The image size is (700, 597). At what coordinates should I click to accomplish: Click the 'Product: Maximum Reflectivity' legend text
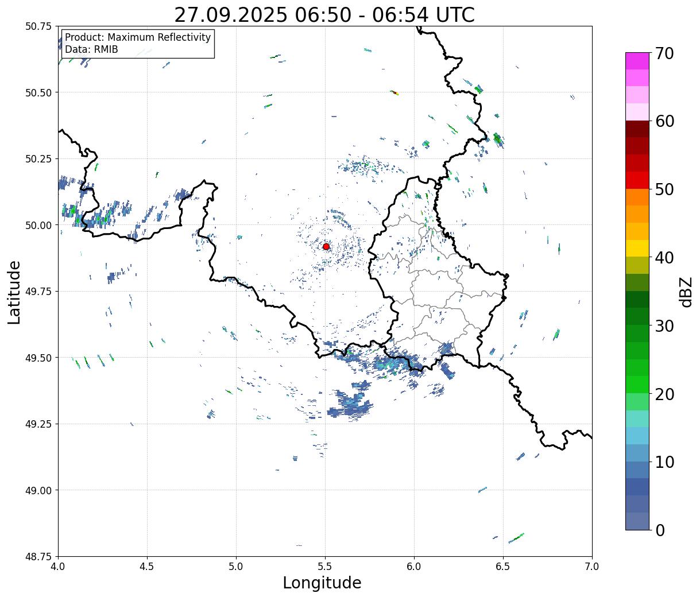tap(138, 37)
